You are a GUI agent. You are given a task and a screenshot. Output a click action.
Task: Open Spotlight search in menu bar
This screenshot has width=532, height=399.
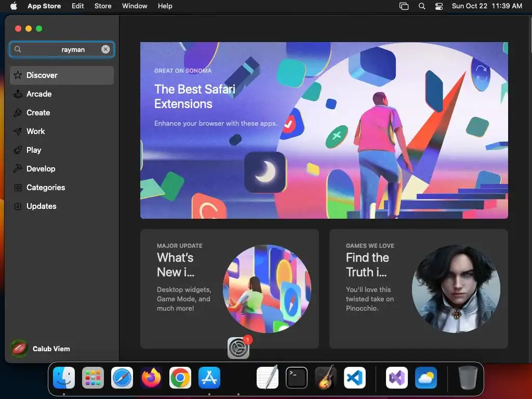tap(422, 6)
